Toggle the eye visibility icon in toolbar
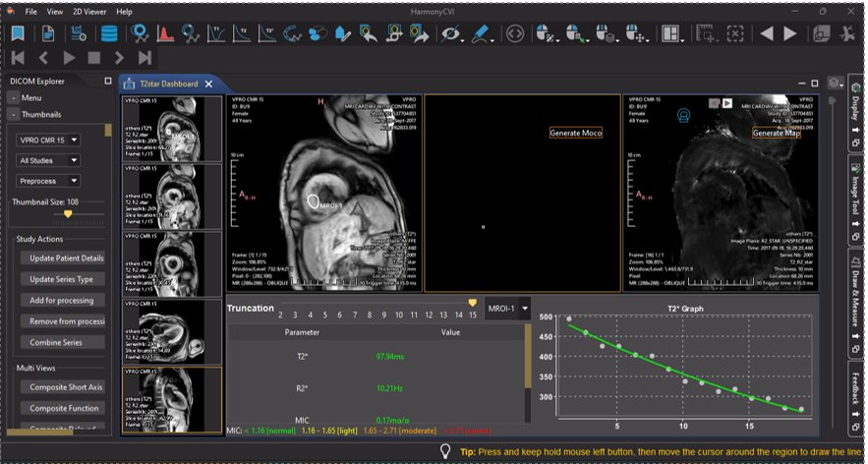The image size is (868, 464). [451, 34]
